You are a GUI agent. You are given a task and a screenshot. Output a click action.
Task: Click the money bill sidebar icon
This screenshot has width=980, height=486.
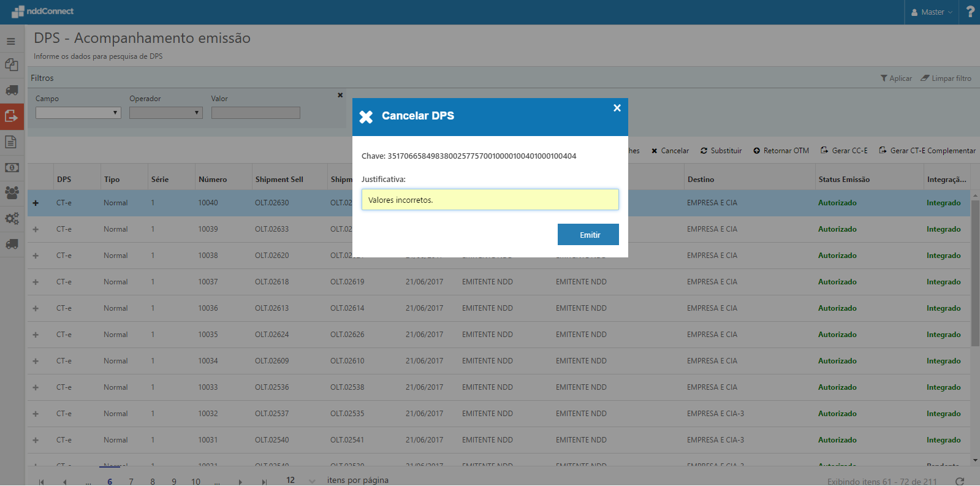pyautogui.click(x=12, y=167)
